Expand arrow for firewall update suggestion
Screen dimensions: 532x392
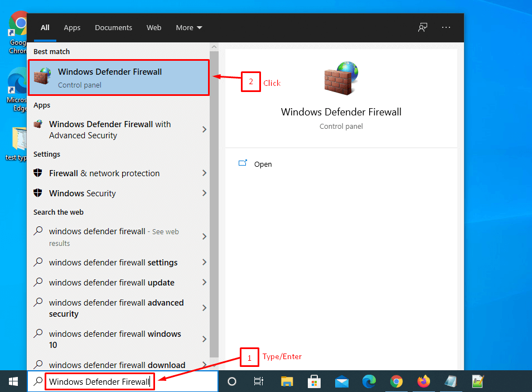coord(204,282)
